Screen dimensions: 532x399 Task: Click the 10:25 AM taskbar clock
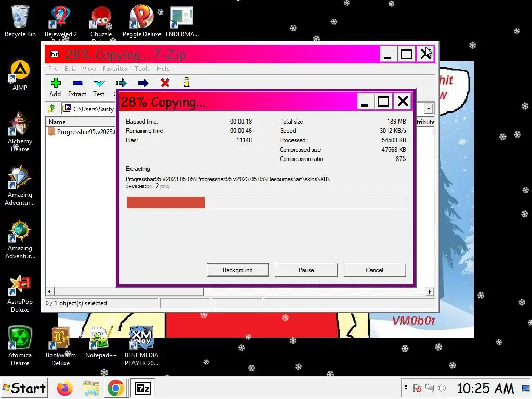pos(486,389)
